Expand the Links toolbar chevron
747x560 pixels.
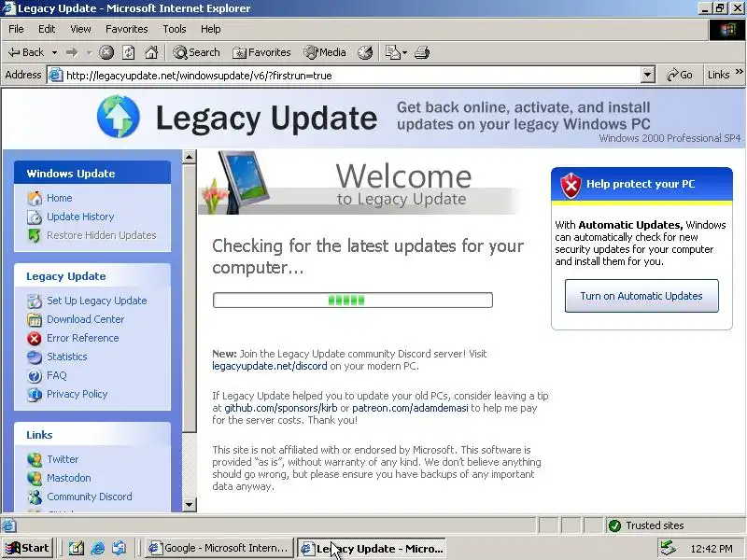click(739, 72)
